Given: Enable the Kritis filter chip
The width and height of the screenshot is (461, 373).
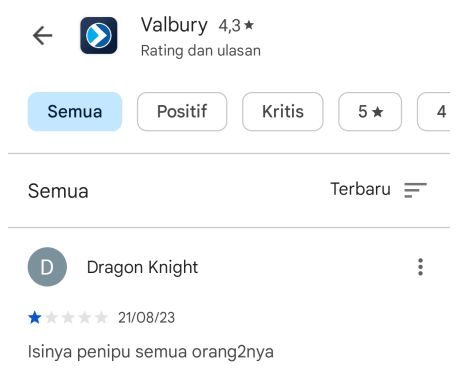Looking at the screenshot, I should (x=283, y=112).
